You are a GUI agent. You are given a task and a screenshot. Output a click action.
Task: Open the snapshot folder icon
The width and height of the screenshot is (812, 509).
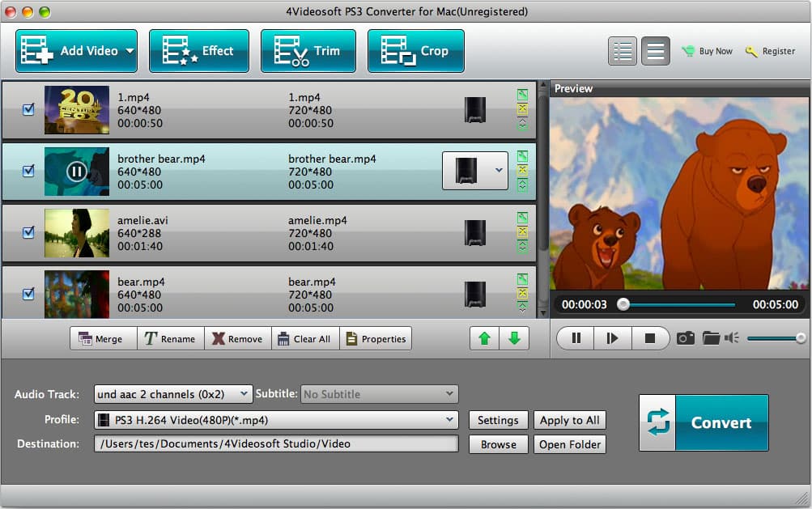point(709,338)
